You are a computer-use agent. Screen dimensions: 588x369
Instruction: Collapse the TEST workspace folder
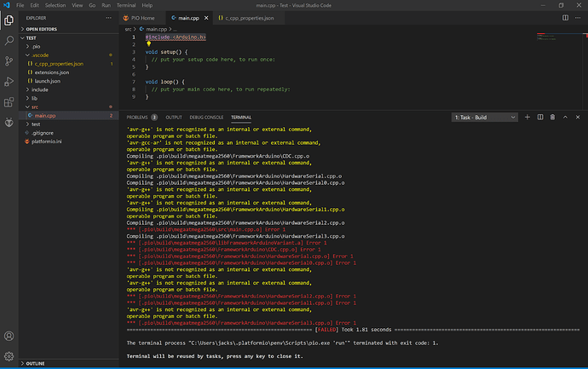69,37
